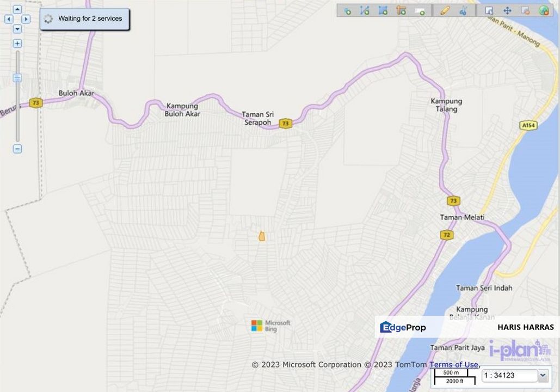Click the EdgeProp branding tab
The width and height of the screenshot is (560, 392).
(403, 327)
